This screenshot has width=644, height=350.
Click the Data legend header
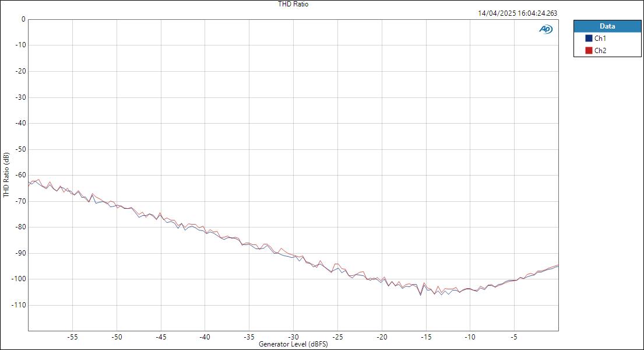[x=607, y=26]
